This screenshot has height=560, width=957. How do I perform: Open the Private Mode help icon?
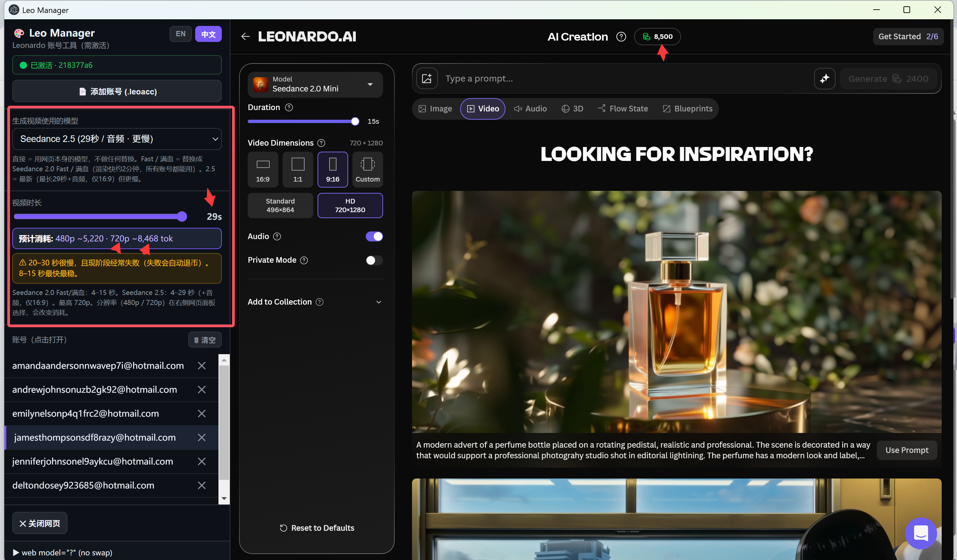click(304, 260)
